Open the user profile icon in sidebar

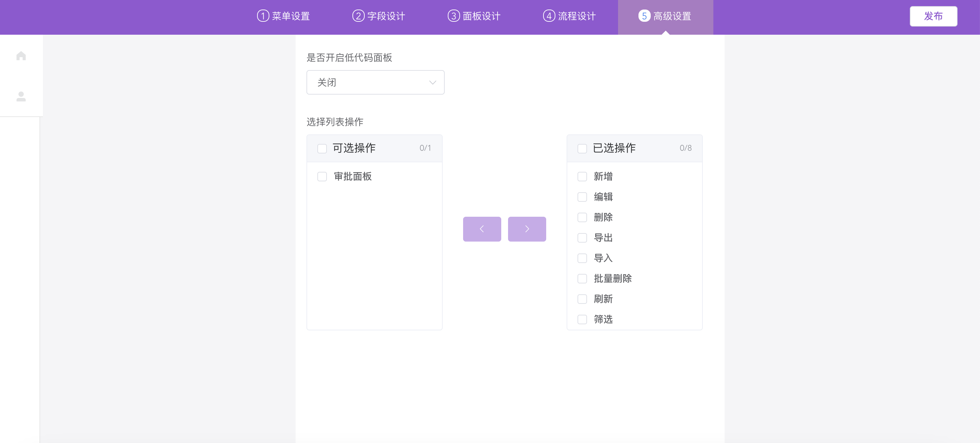[21, 96]
